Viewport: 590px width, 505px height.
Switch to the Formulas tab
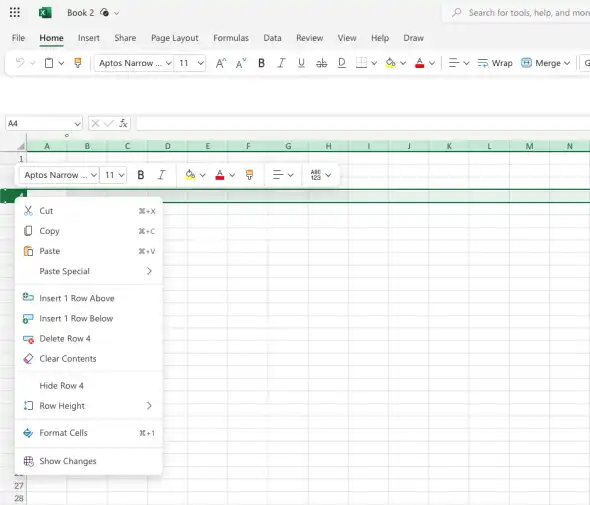(231, 38)
